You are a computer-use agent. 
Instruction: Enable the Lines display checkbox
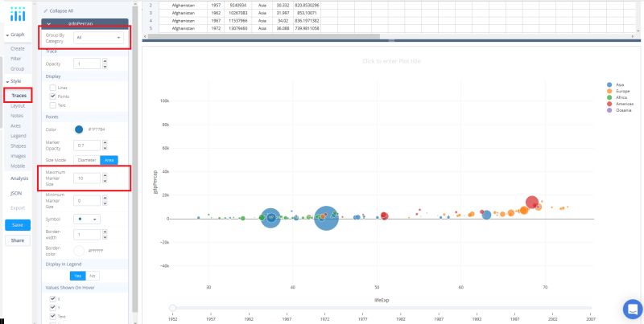point(52,88)
